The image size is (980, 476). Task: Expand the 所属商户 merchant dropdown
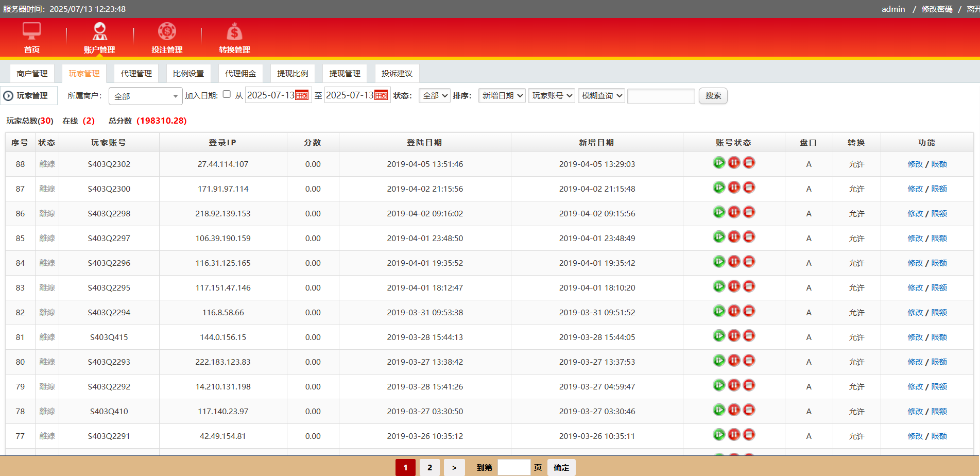coord(145,96)
